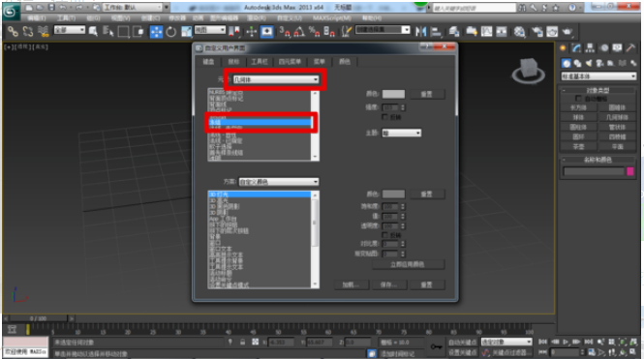Click the 茶壶 teapot object button

pyautogui.click(x=578, y=146)
